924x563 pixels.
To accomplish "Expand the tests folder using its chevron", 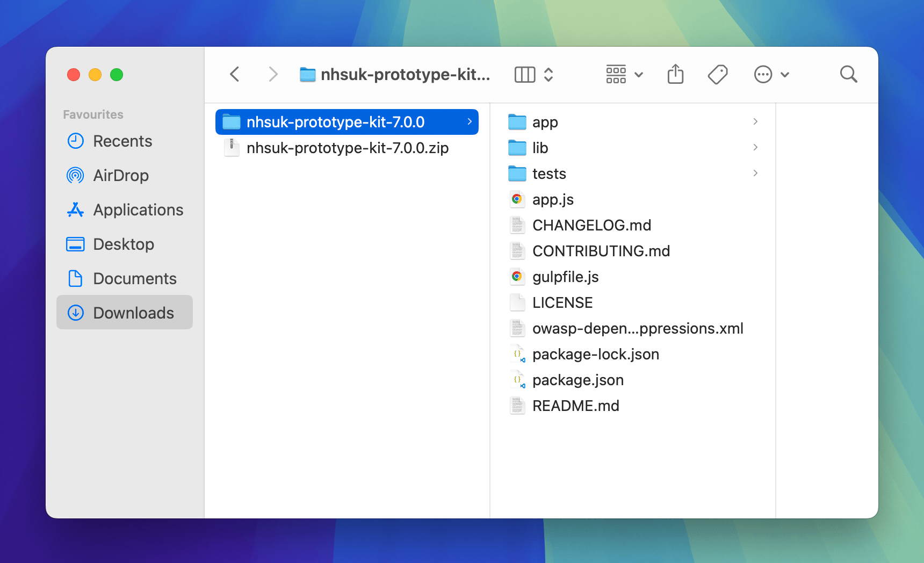I will point(755,173).
